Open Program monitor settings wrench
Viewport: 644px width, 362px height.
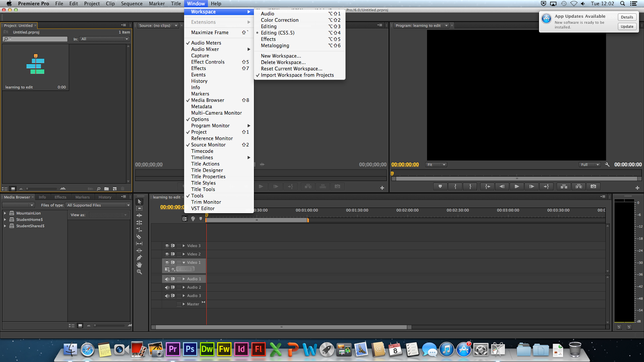[x=607, y=165]
